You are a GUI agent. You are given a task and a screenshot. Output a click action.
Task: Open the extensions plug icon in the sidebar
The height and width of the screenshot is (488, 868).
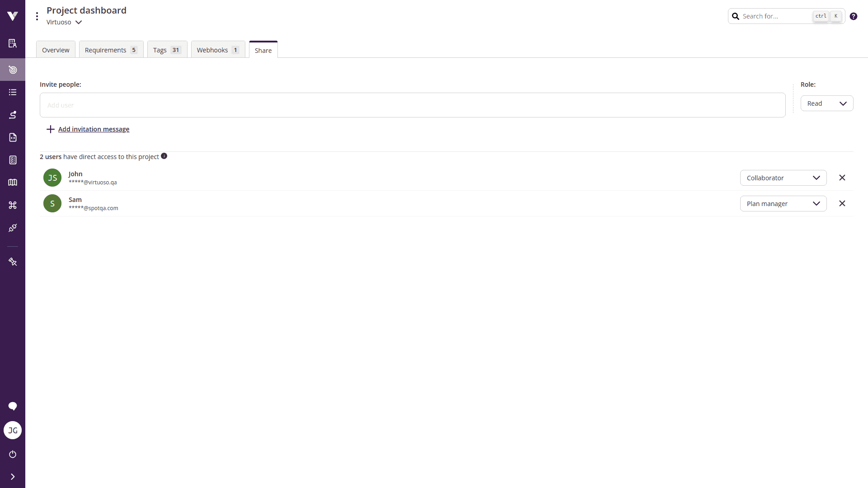13,228
